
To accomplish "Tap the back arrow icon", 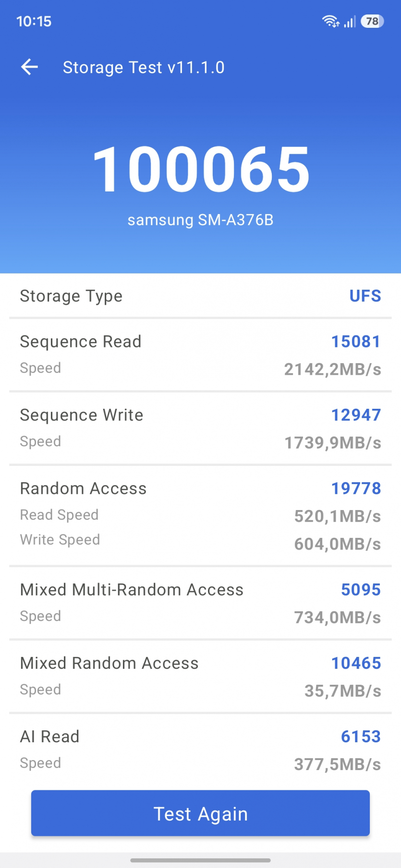I will tap(29, 67).
